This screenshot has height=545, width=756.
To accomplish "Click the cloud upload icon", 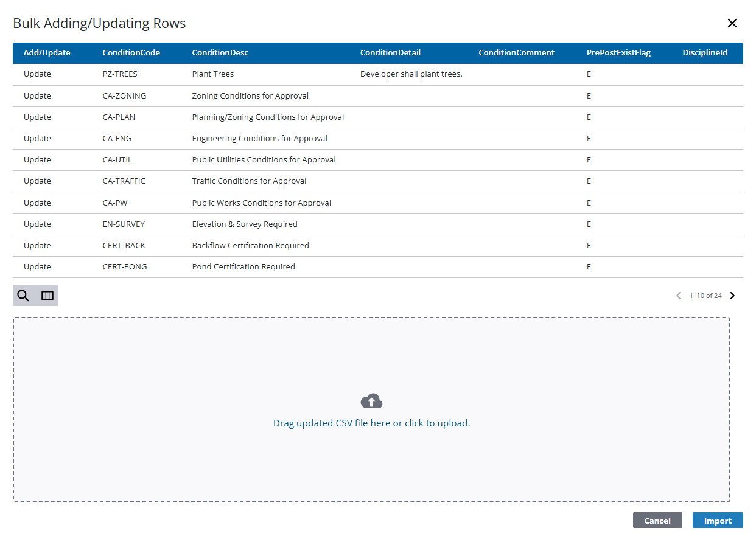I will tap(371, 400).
